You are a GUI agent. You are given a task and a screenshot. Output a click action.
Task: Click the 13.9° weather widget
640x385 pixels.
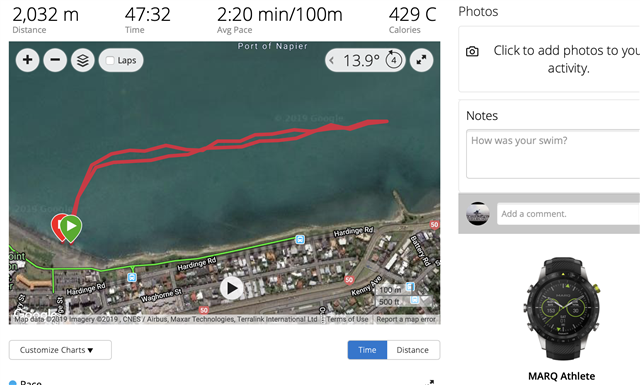click(x=365, y=60)
